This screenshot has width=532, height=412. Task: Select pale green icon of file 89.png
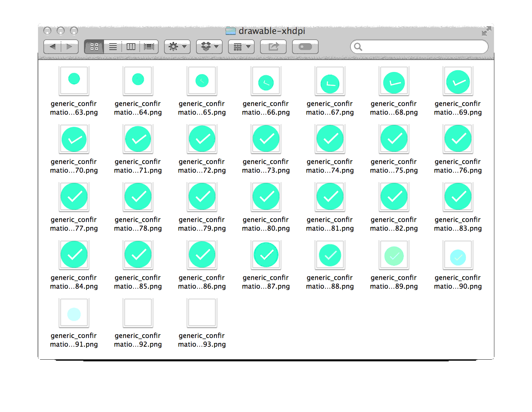pyautogui.click(x=394, y=255)
